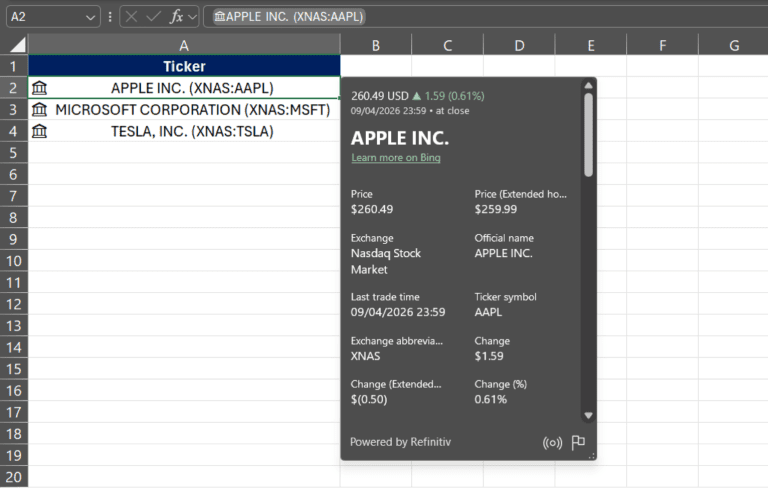Click the large APPLE INC. card title

click(400, 138)
